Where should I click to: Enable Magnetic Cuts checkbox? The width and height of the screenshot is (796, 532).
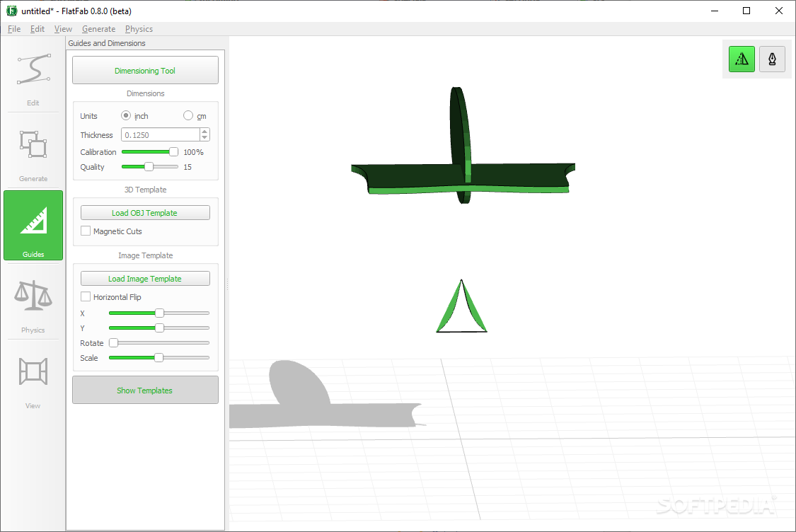tap(86, 231)
